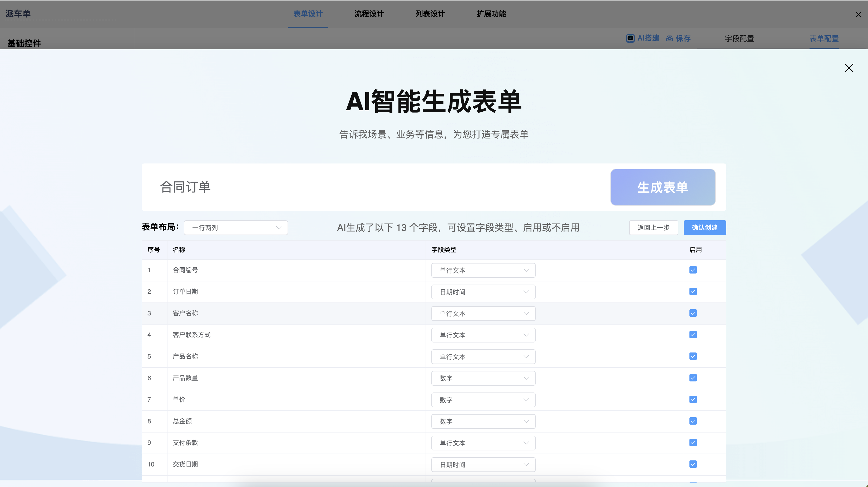
Task: Change the 产品数量 field type dropdown
Action: click(483, 378)
